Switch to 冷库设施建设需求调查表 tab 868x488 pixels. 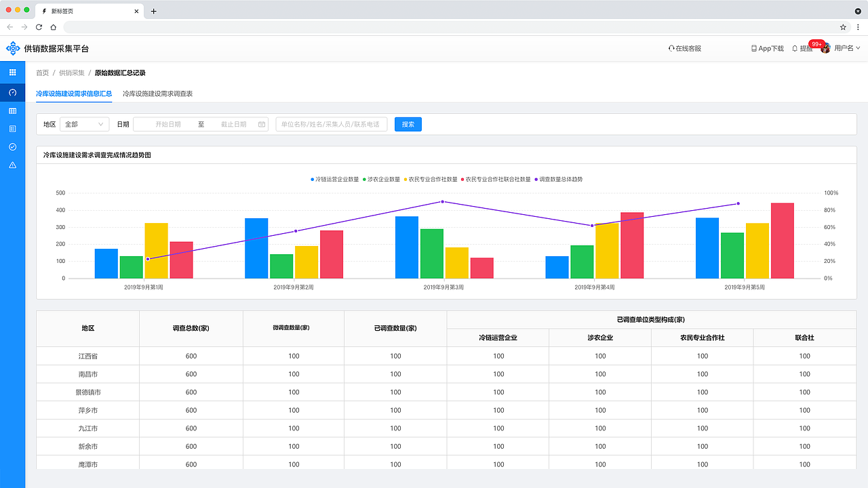158,94
